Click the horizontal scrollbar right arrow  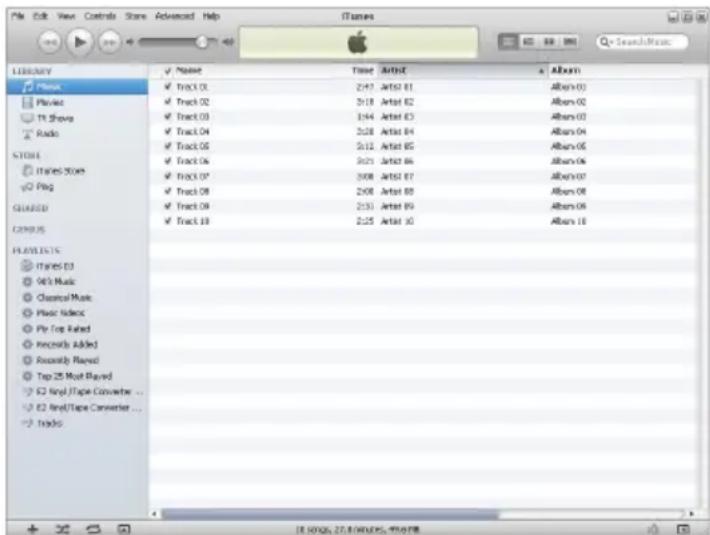(x=691, y=514)
